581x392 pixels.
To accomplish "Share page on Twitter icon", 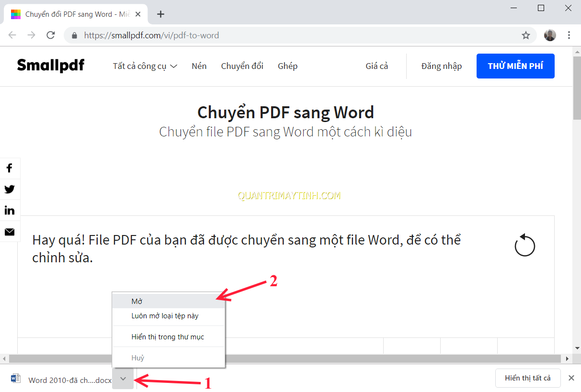I will click(x=10, y=189).
